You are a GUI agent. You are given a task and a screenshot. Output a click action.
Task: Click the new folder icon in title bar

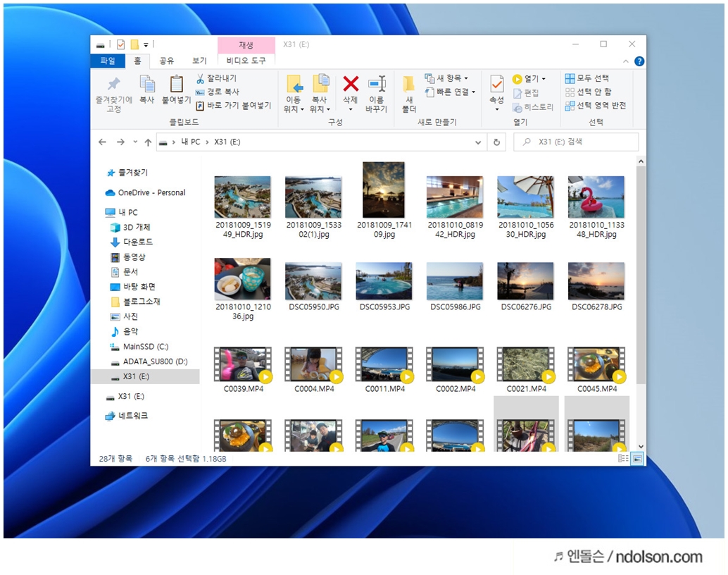pos(134,44)
